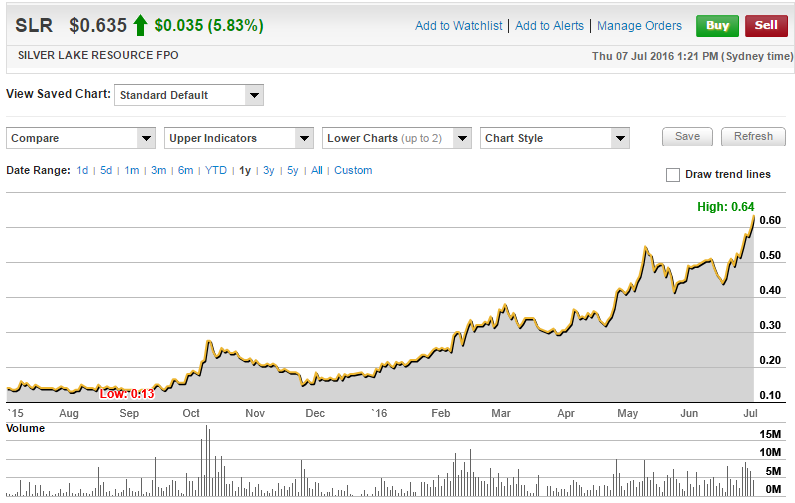Image resolution: width=795 pixels, height=503 pixels.
Task: Click the High 0.64 peak on chart
Action: [752, 217]
